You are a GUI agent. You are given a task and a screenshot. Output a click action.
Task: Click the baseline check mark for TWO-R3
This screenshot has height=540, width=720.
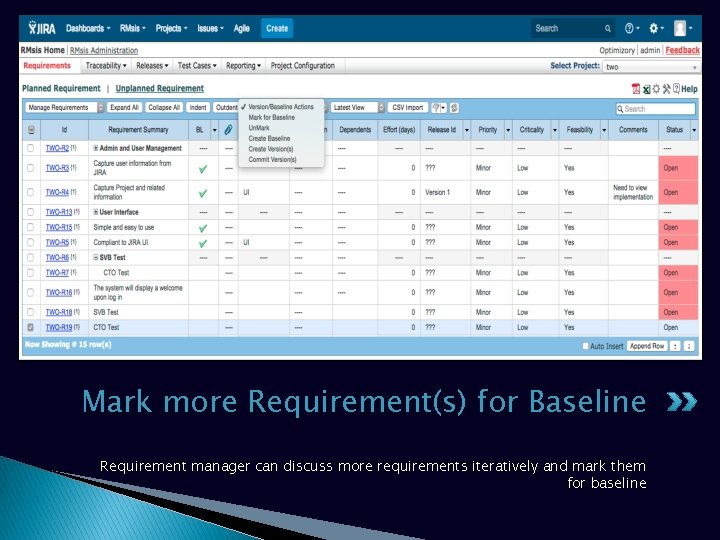point(202,169)
